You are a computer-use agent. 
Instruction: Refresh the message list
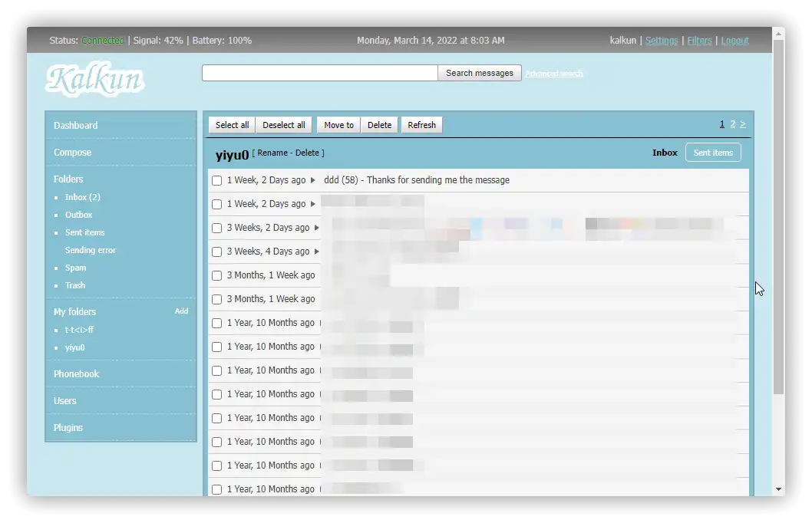coord(421,125)
